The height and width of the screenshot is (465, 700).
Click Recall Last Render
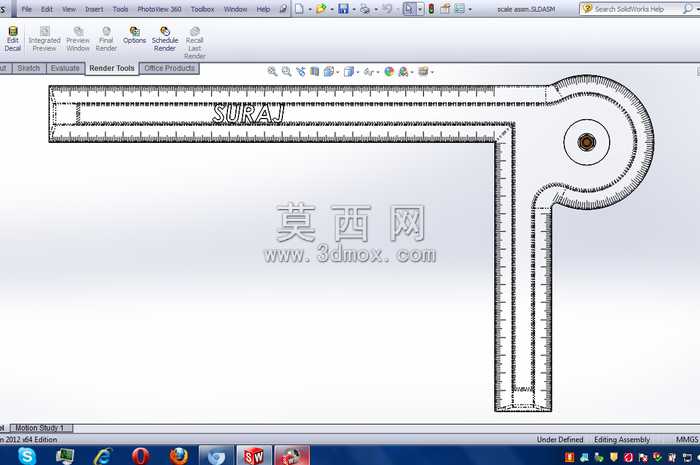pos(195,43)
